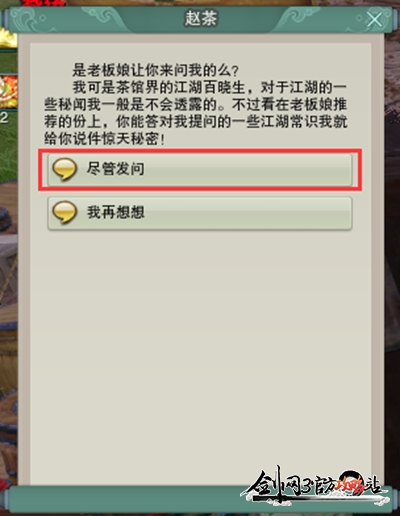The width and height of the screenshot is (400, 516).
Task: Click the empty parchment area below the options
Action: (200, 350)
